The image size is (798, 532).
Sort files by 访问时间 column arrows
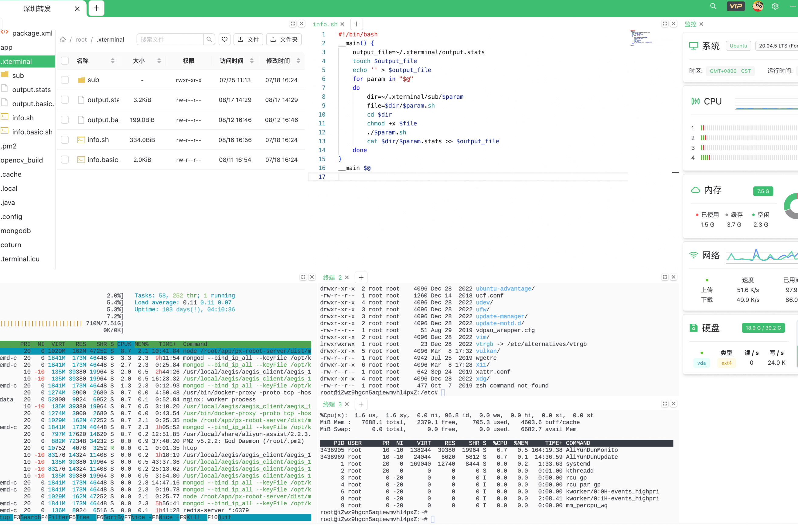pyautogui.click(x=252, y=61)
